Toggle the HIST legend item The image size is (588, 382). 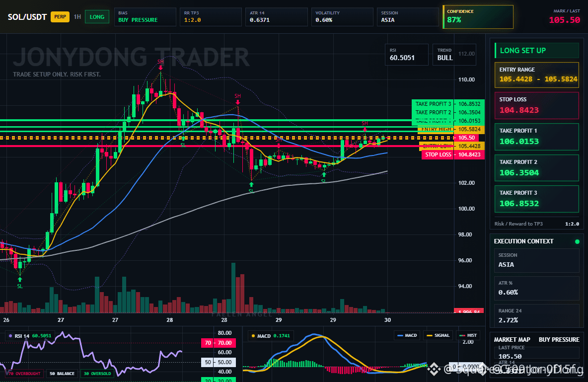[x=468, y=335]
